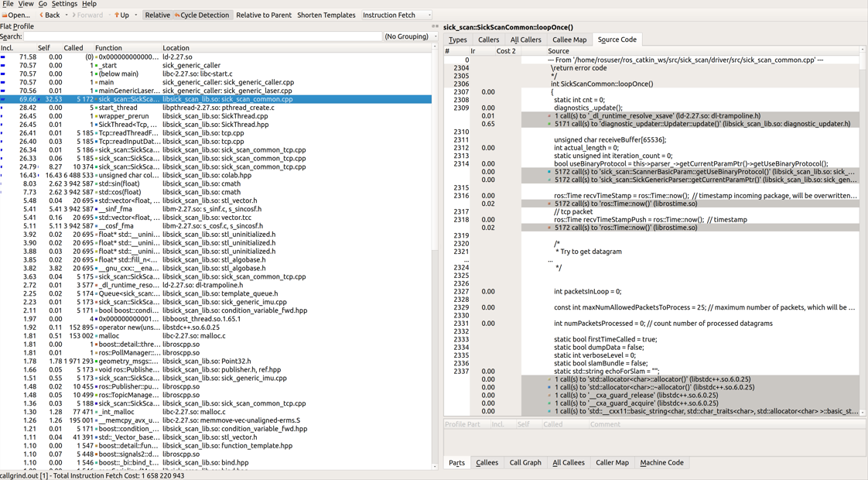Expand the Back history dropdown arrow
This screenshot has width=868, height=480.
point(67,15)
